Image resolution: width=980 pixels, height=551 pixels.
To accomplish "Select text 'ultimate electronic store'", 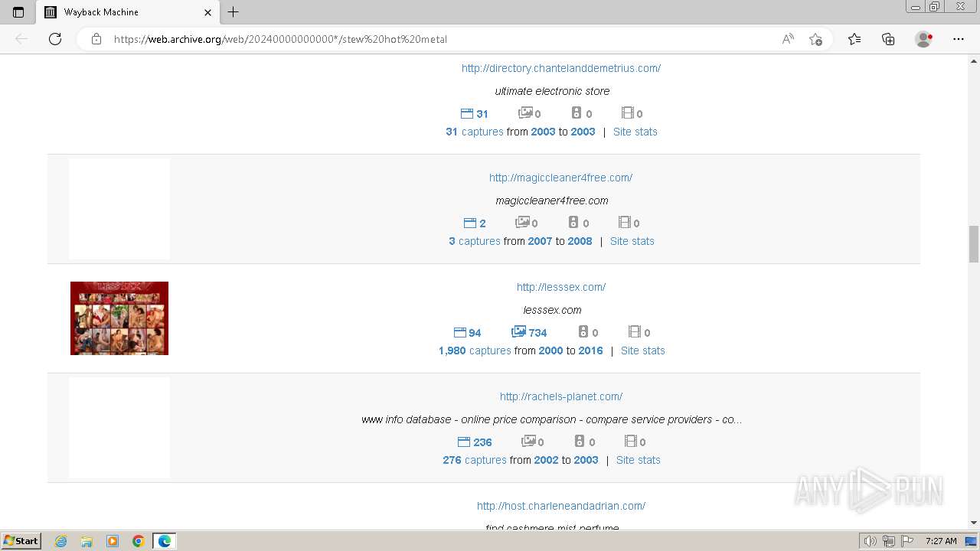I will point(552,91).
